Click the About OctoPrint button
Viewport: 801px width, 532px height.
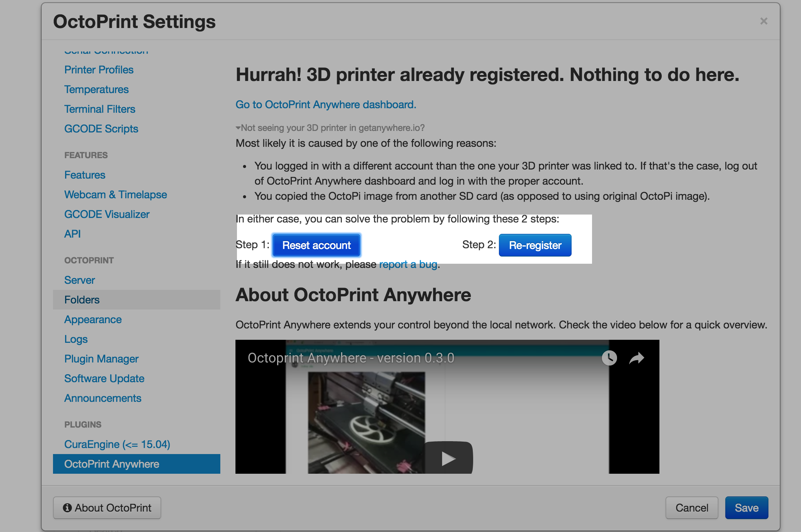107,508
